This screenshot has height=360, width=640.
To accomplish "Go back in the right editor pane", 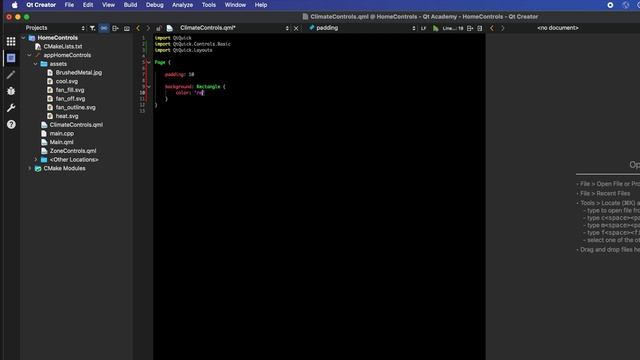I will coord(492,28).
